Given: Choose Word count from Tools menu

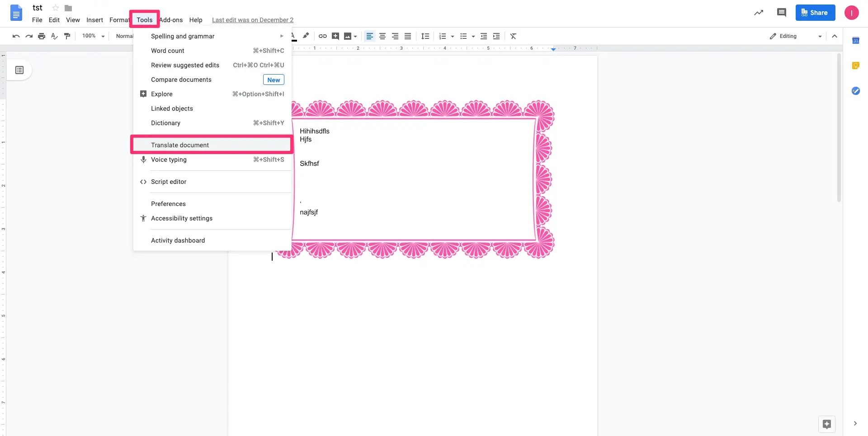Looking at the screenshot, I should pyautogui.click(x=212, y=51).
